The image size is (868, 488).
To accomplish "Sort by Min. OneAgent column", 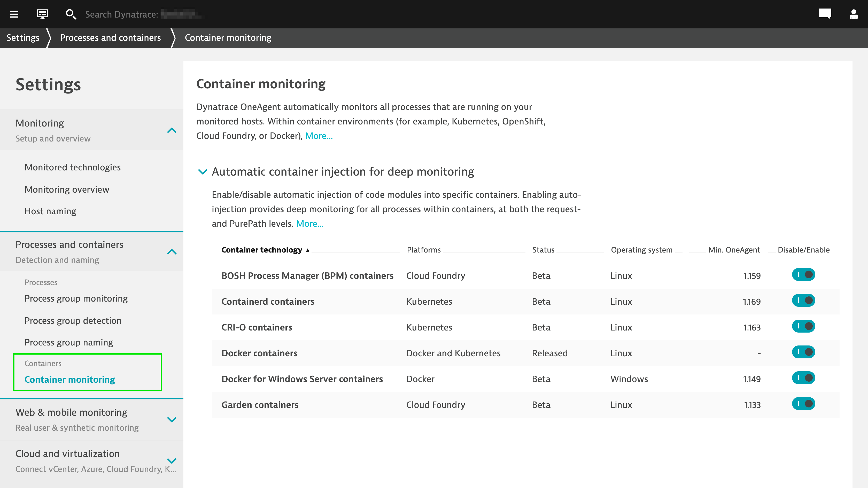I will (x=734, y=250).
